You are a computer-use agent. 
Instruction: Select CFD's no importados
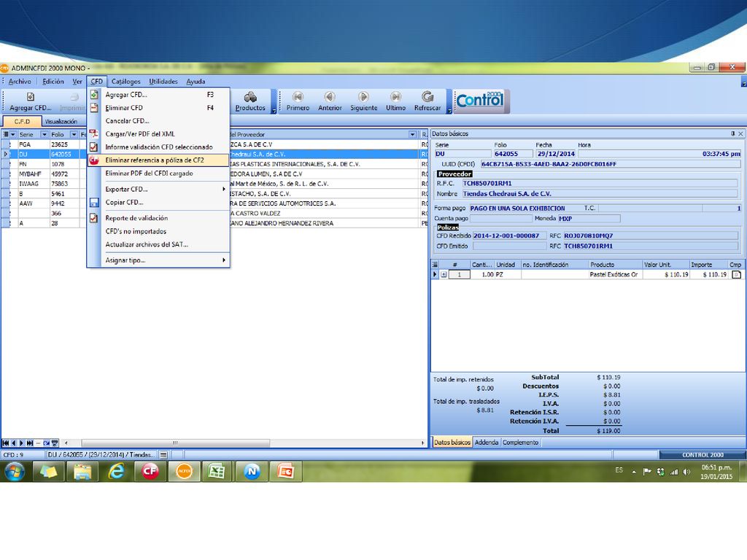point(158,231)
